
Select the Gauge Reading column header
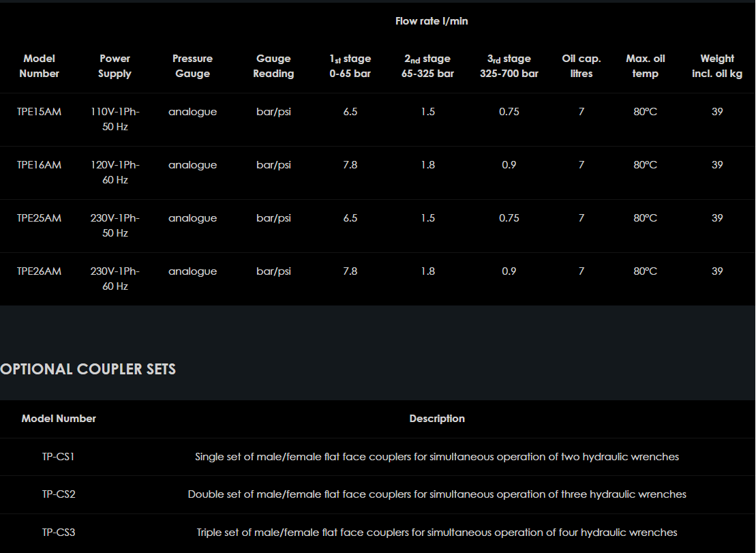pyautogui.click(x=273, y=66)
